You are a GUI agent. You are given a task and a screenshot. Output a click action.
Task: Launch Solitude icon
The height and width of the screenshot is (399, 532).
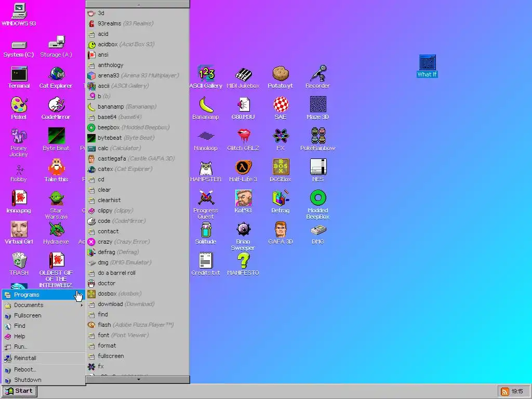(x=206, y=233)
